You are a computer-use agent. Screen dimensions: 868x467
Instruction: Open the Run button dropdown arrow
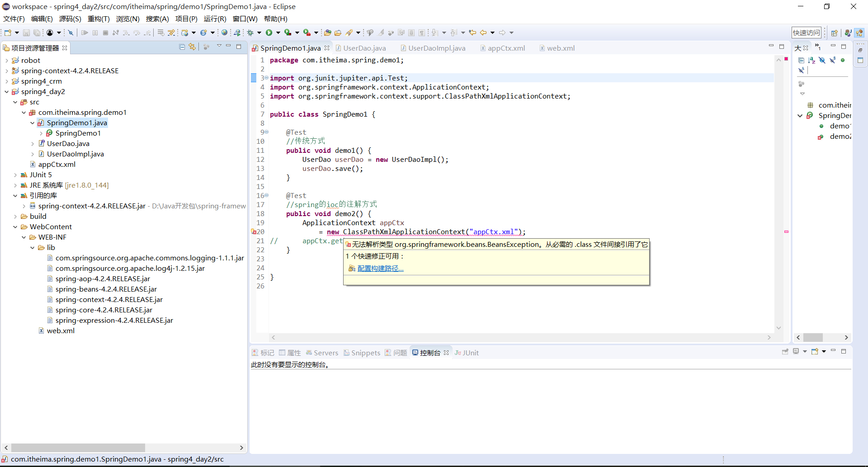coord(278,33)
